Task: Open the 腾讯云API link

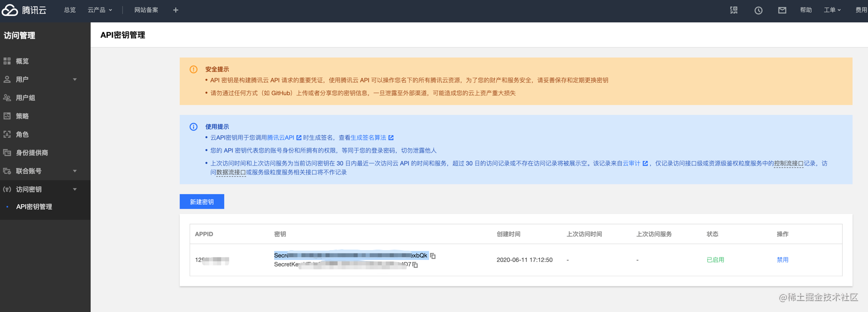Action: click(280, 138)
